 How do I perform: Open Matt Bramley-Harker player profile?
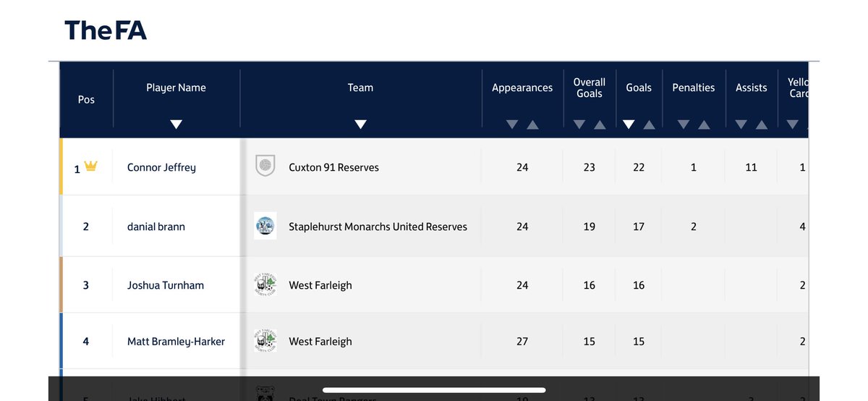click(x=176, y=342)
